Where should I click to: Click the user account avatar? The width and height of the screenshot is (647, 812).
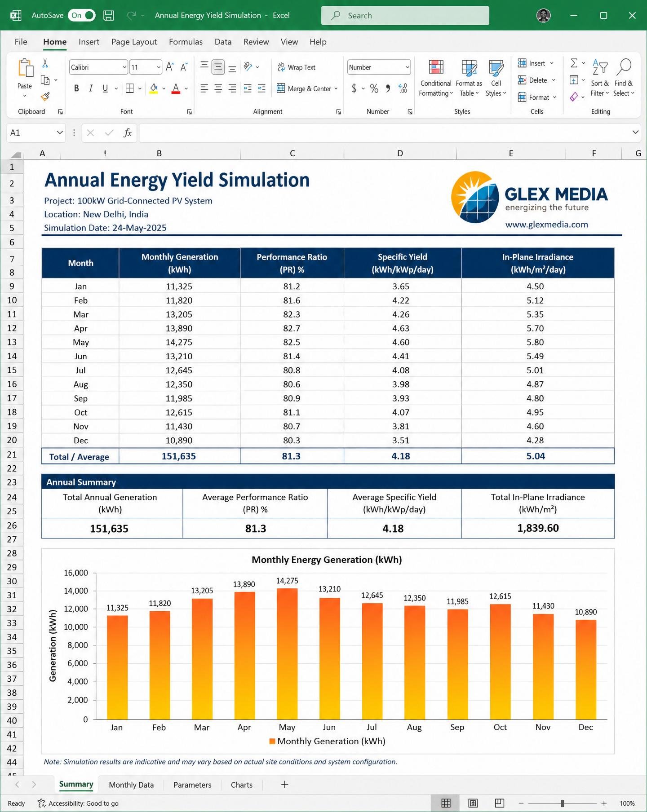point(544,15)
